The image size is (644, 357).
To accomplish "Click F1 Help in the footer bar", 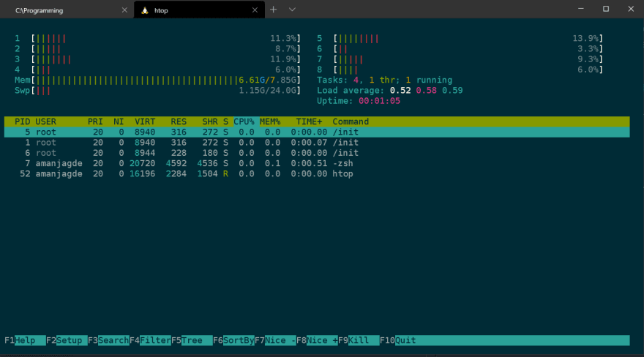I will point(25,340).
